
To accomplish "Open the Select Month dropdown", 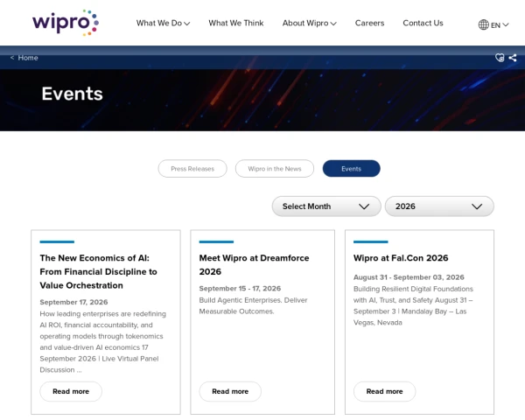I will point(326,206).
